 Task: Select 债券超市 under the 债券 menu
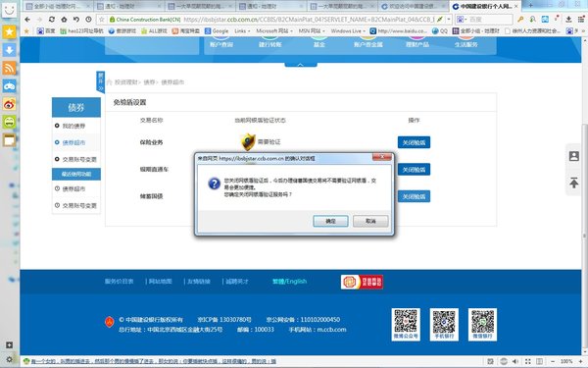[73, 142]
